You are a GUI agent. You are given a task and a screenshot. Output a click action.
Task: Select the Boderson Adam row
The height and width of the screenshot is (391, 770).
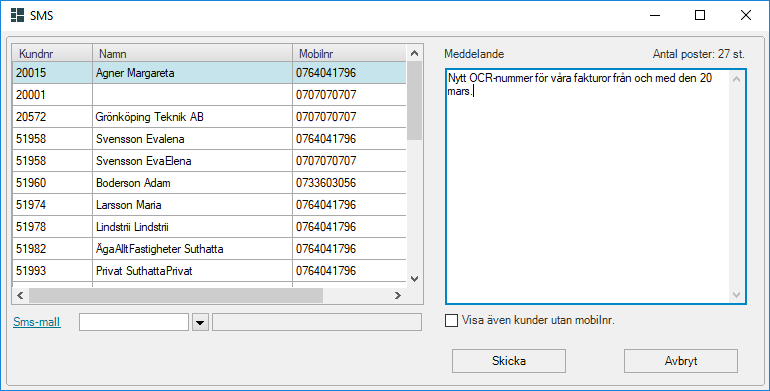210,183
